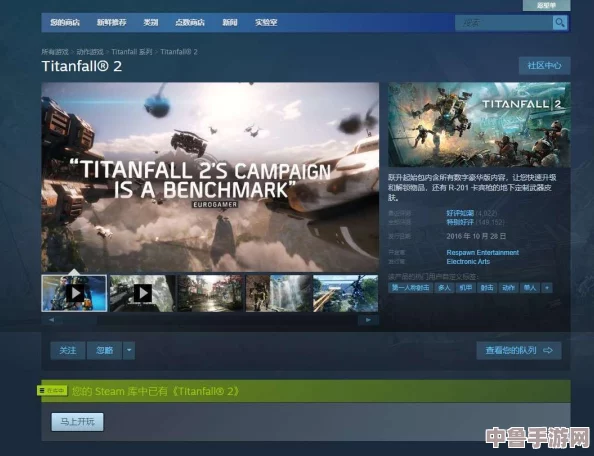The height and width of the screenshot is (456, 594).
Task: Select 射击 tag
Action: pos(487,288)
